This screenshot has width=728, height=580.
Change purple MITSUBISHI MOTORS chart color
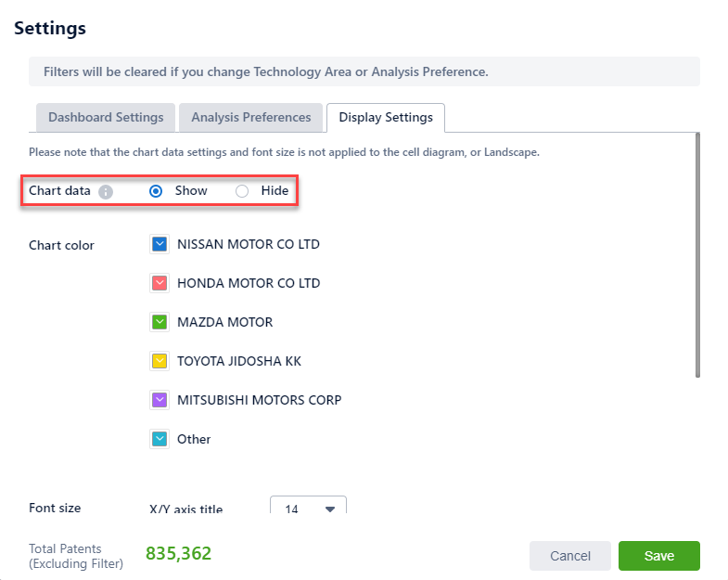point(159,400)
